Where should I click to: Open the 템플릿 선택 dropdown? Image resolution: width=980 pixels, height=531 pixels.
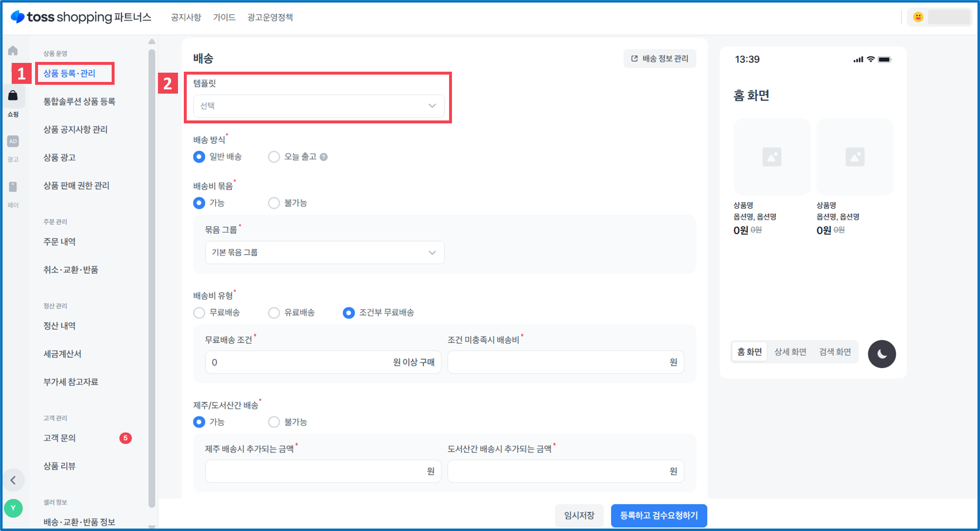click(318, 106)
